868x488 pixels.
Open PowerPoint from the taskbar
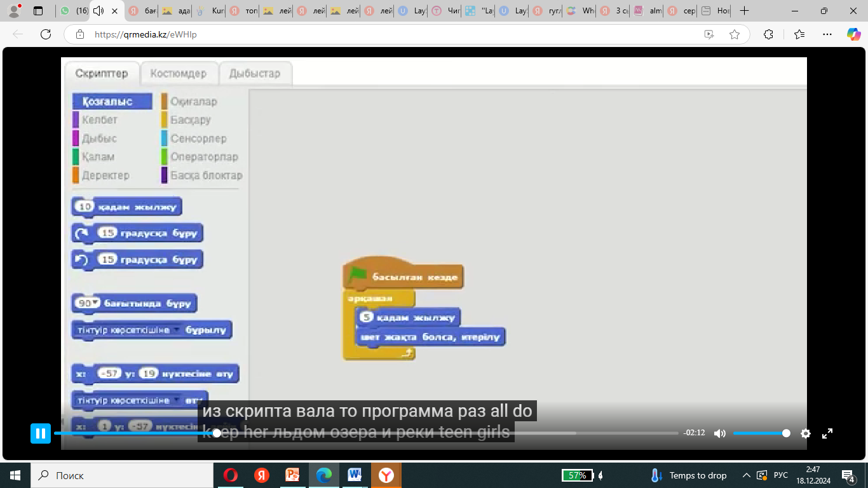(x=292, y=475)
